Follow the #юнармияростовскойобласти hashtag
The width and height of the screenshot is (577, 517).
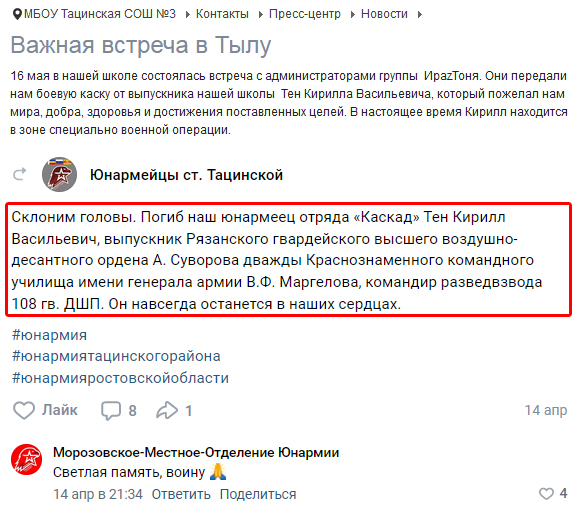120,378
